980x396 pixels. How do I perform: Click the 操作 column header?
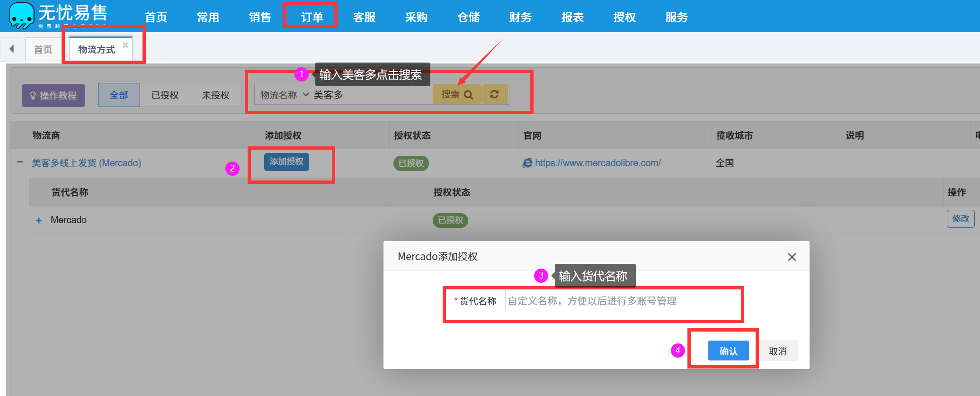[956, 192]
